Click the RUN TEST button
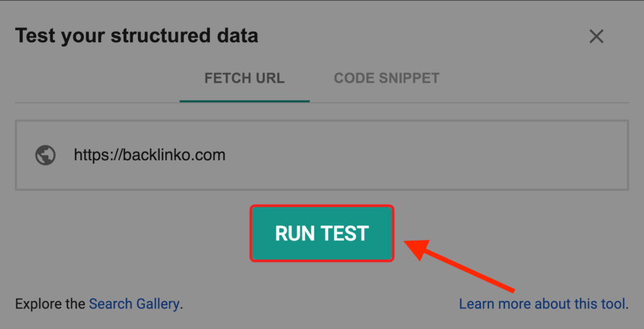 pyautogui.click(x=321, y=233)
